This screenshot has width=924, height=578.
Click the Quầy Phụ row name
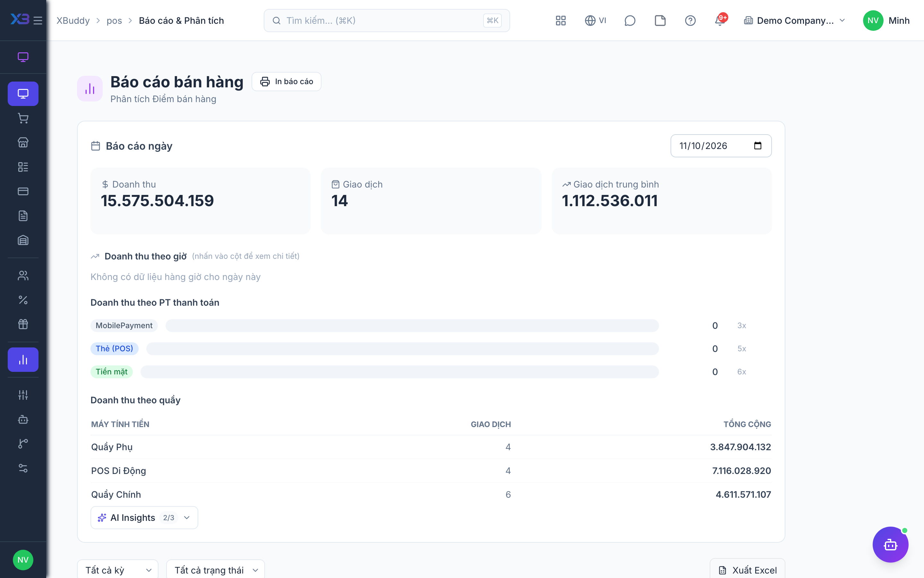click(112, 447)
